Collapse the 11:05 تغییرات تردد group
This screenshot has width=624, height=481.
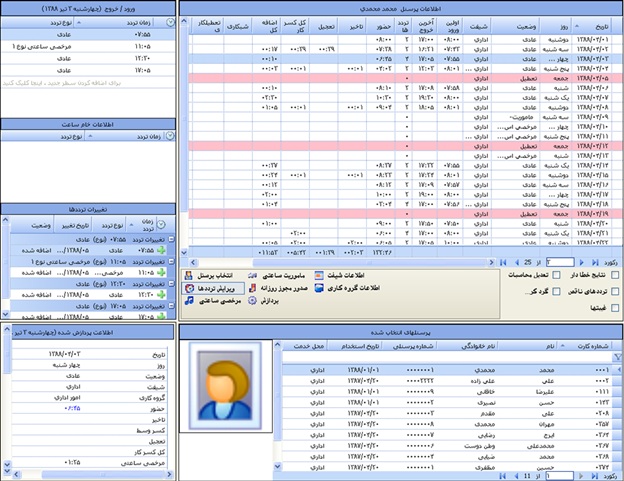coord(172,262)
